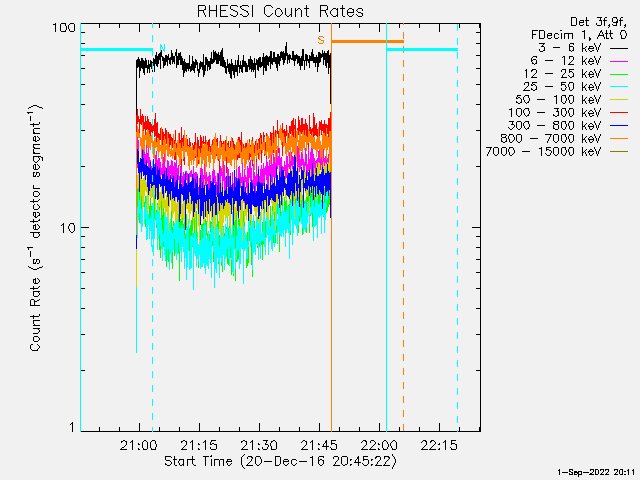Click the 22:00 time axis label
640x480 pixels.
coord(379,445)
